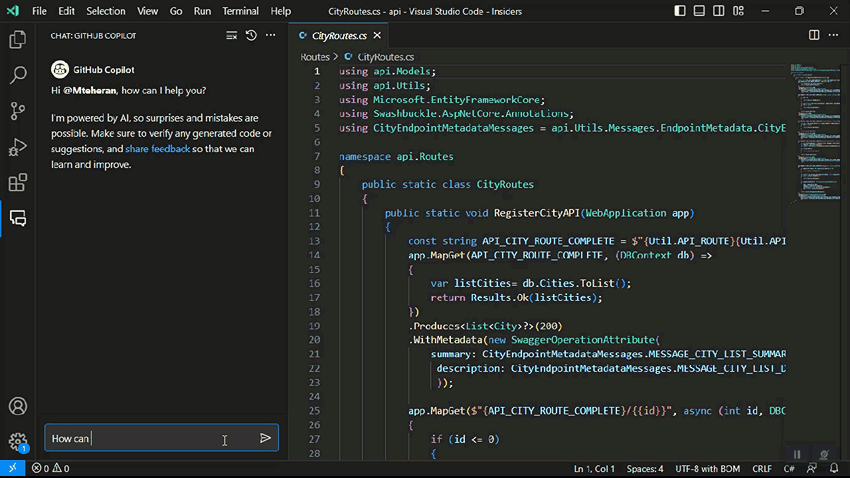Open the Run and Debug view
850x478 pixels.
[x=17, y=147]
